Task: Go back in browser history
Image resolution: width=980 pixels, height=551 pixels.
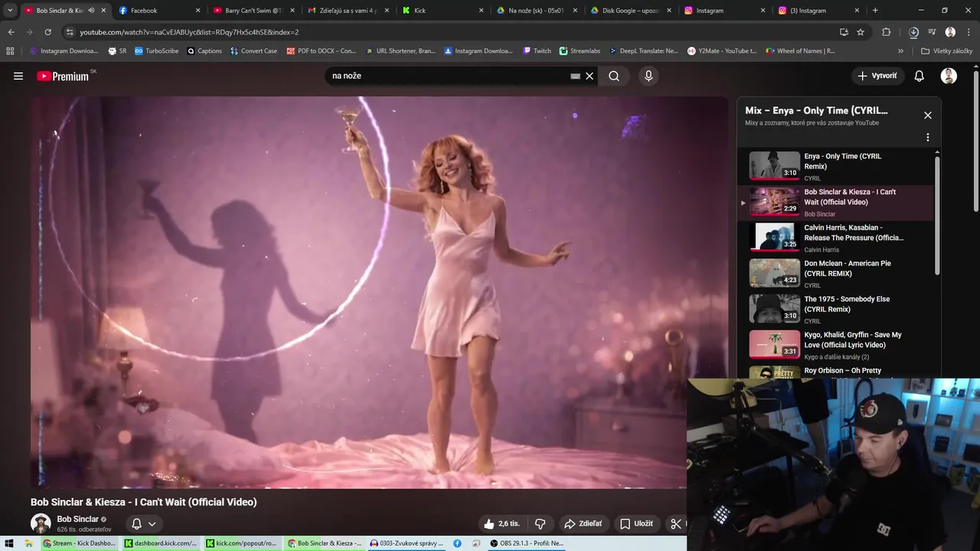Action: point(11,32)
